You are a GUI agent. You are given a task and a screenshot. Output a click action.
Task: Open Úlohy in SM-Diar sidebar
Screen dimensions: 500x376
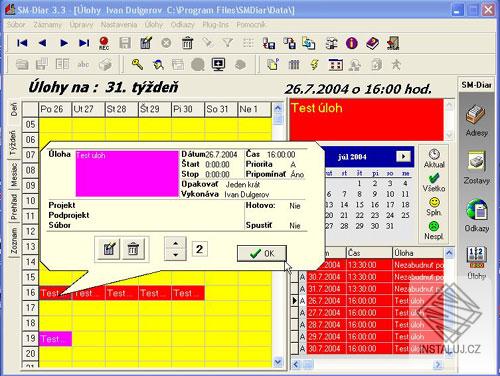pyautogui.click(x=477, y=263)
